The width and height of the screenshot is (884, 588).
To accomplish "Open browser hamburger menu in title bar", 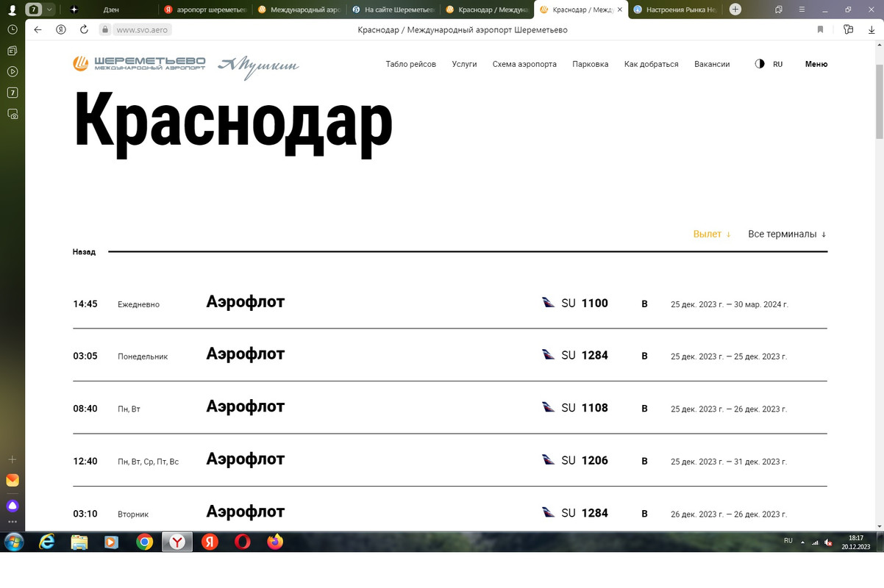I will pyautogui.click(x=802, y=10).
